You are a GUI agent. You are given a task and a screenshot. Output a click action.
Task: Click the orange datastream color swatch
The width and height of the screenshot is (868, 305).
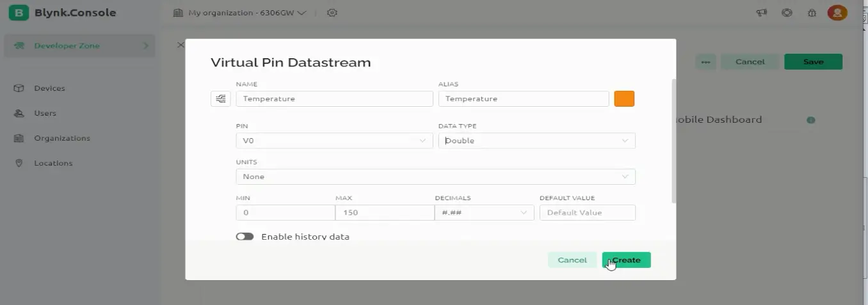click(x=624, y=98)
